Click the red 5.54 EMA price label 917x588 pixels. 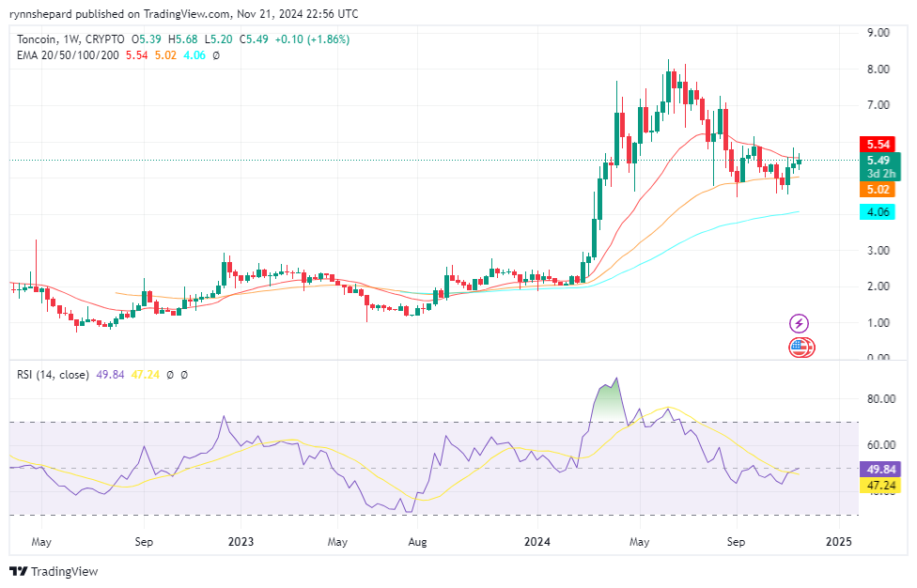click(x=877, y=144)
